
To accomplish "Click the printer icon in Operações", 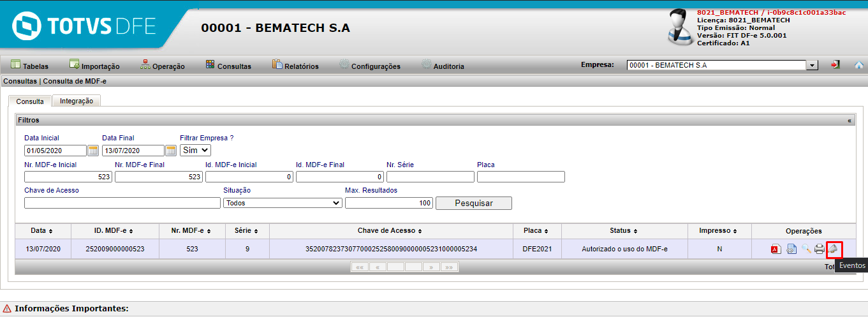I will (820, 249).
